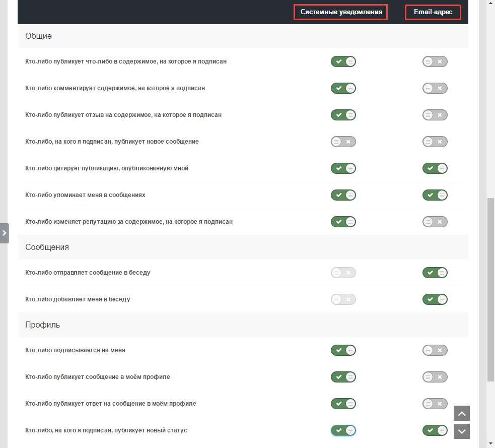
Task: Toggle email for mentions in messages
Action: (435, 195)
